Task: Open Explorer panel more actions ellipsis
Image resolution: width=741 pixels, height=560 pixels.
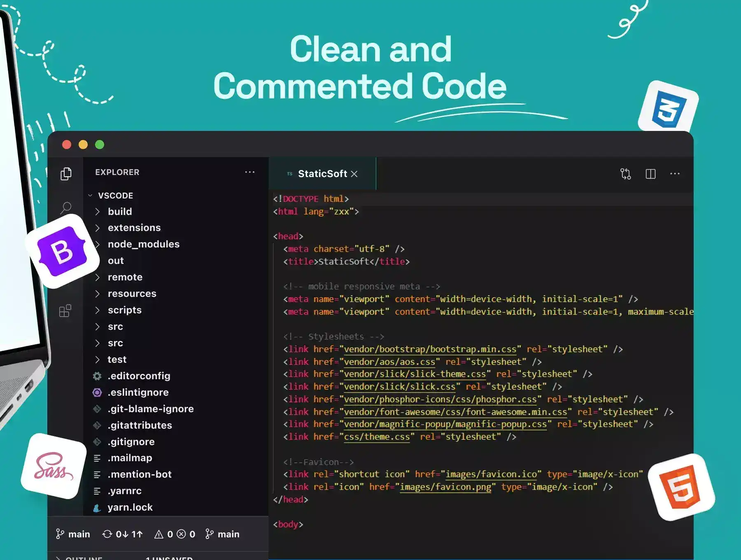Action: tap(249, 172)
